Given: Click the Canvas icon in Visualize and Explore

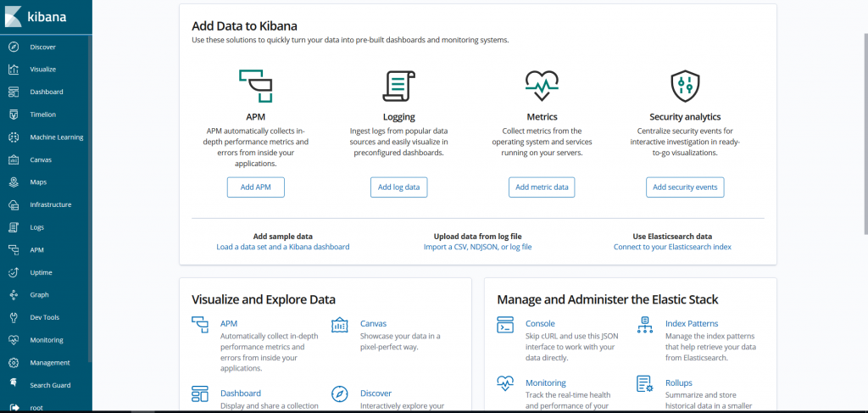Looking at the screenshot, I should pyautogui.click(x=339, y=325).
